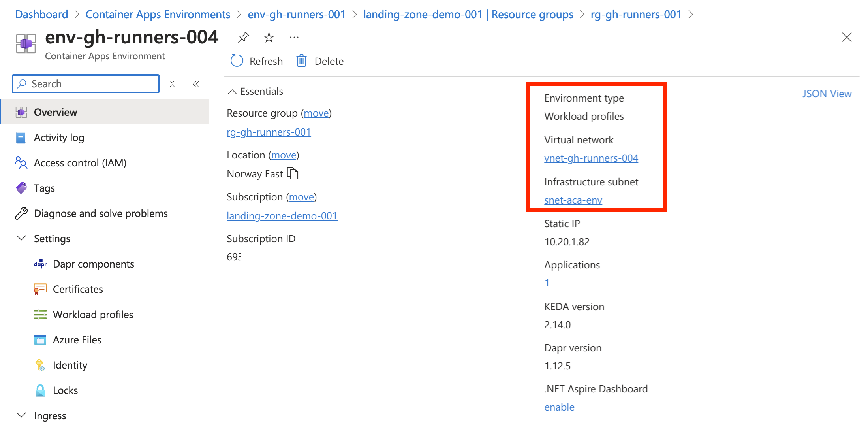
Task: Select the Static IP value 10.20.1.82
Action: pos(567,242)
